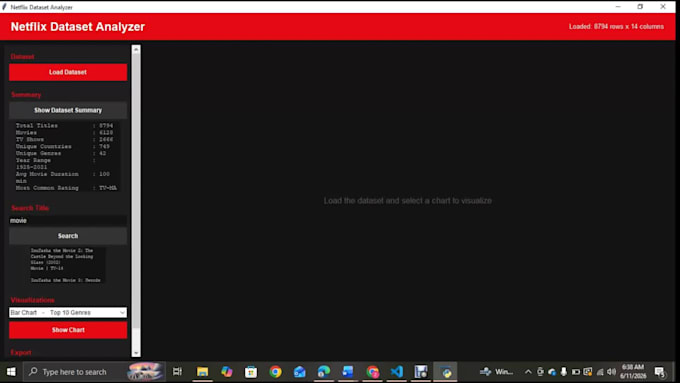Click the sidebar scrollbar down arrow

tap(136, 353)
